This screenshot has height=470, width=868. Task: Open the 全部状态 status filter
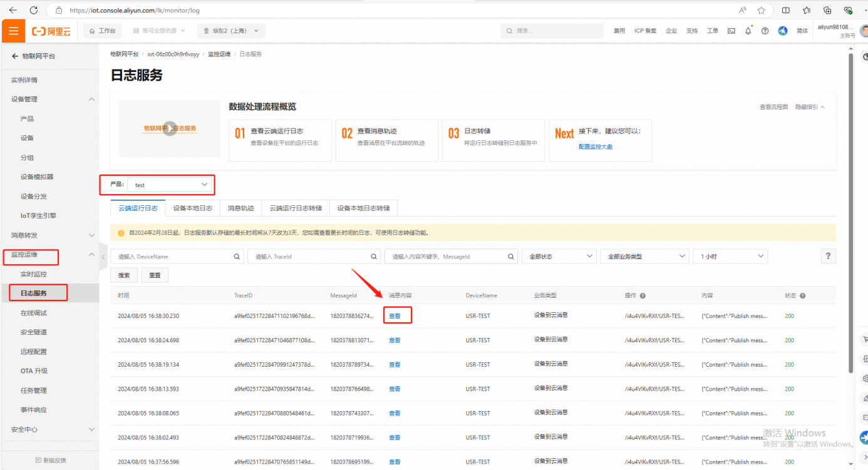559,257
